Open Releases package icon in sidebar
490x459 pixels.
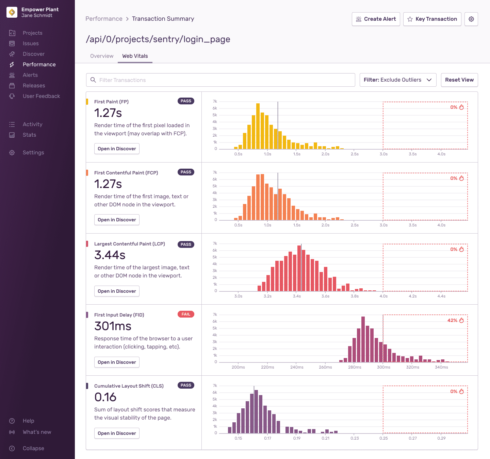coord(12,86)
